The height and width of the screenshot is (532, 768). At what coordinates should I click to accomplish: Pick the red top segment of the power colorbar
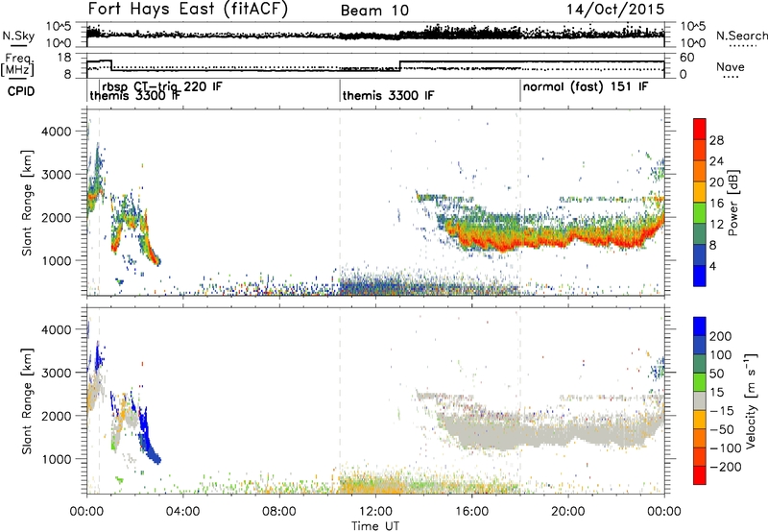point(700,129)
